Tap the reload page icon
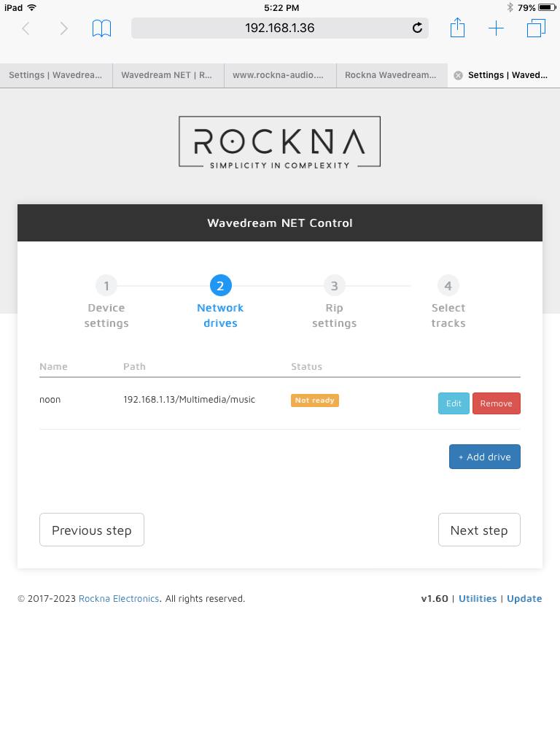Screen dimensions: 560x747 (417, 28)
